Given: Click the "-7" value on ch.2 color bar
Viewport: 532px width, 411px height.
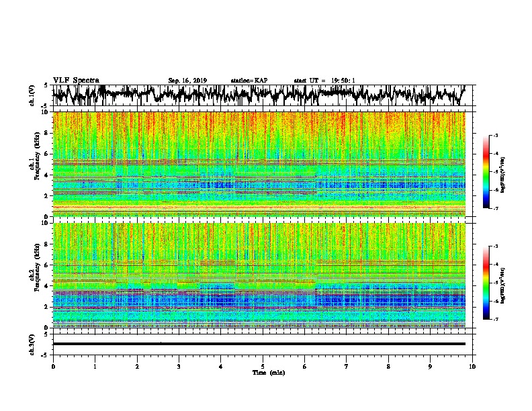Looking at the screenshot, I should click(496, 319).
